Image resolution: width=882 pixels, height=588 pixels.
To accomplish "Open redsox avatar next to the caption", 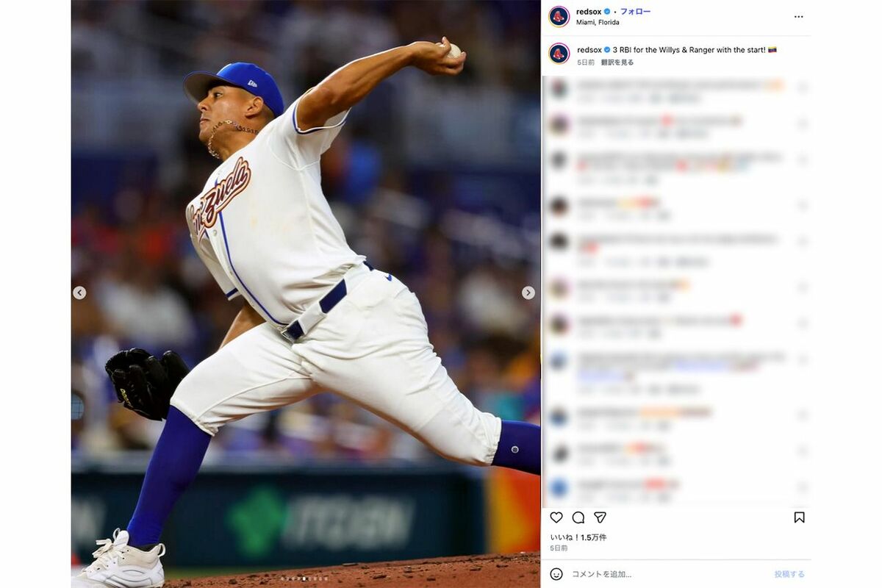I will (559, 54).
